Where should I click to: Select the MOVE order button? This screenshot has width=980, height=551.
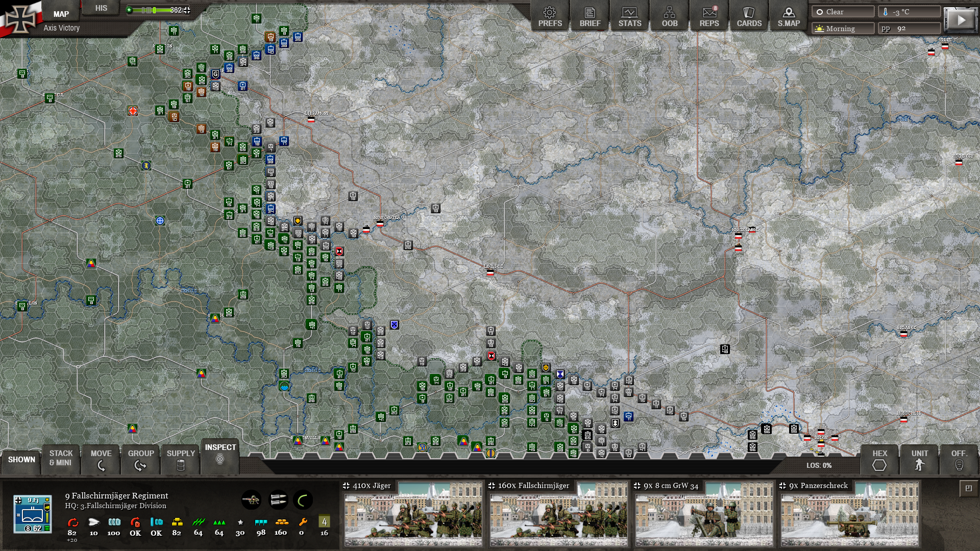[x=101, y=459]
